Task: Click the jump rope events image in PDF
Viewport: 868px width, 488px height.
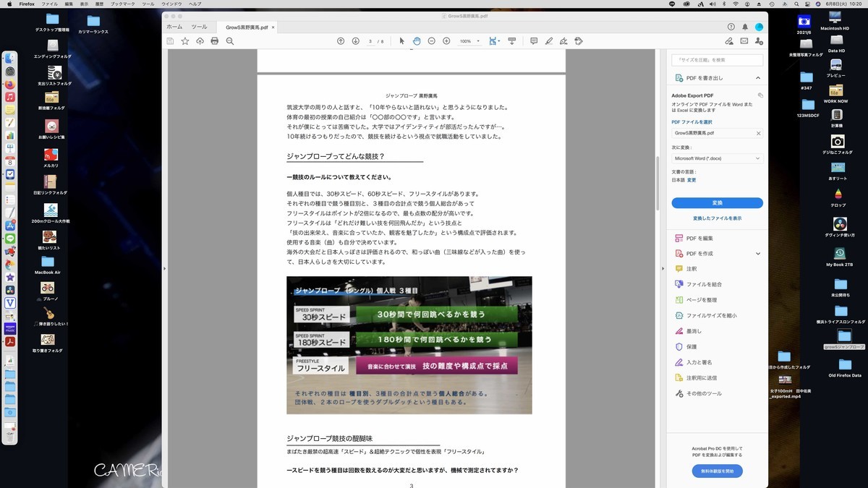Action: [409, 345]
